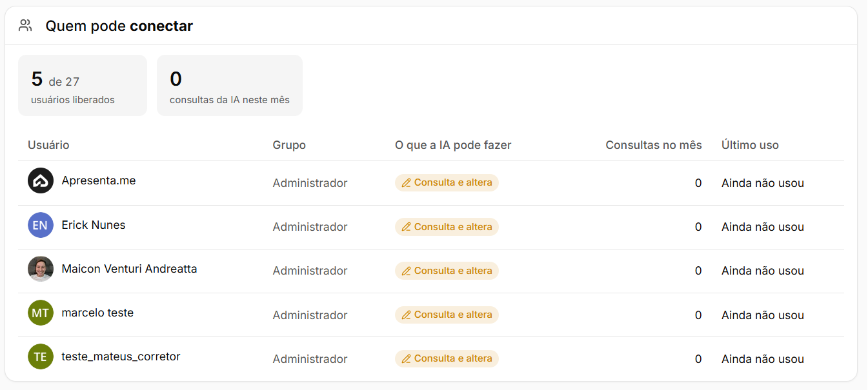Click Consulta e altera badge for Apresenta.me
The image size is (868, 390).
point(447,182)
